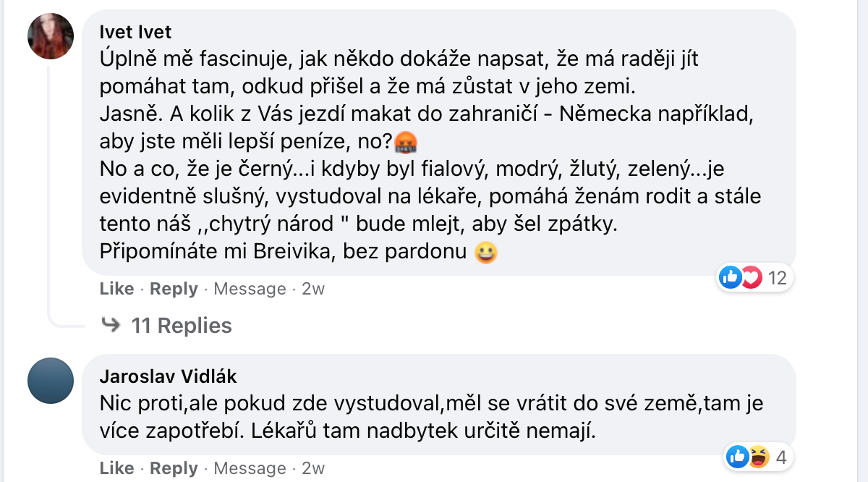Click the thumbs-up reaction on Jaroslav's comment
The image size is (868, 482).
[x=738, y=457]
